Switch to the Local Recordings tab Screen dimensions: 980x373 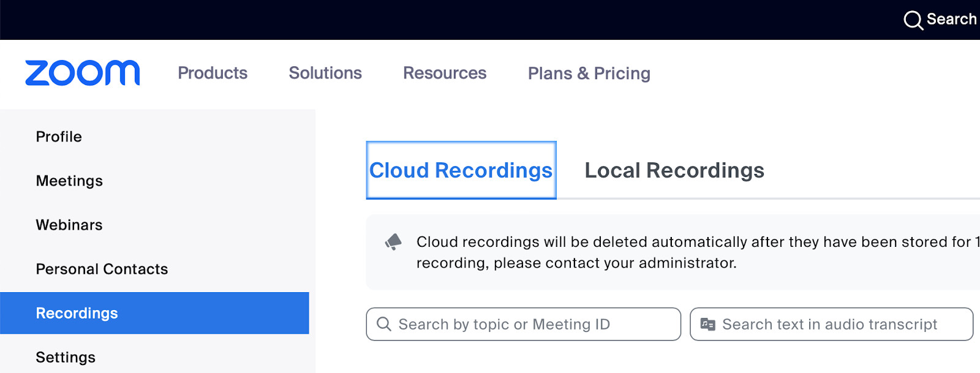click(x=674, y=170)
